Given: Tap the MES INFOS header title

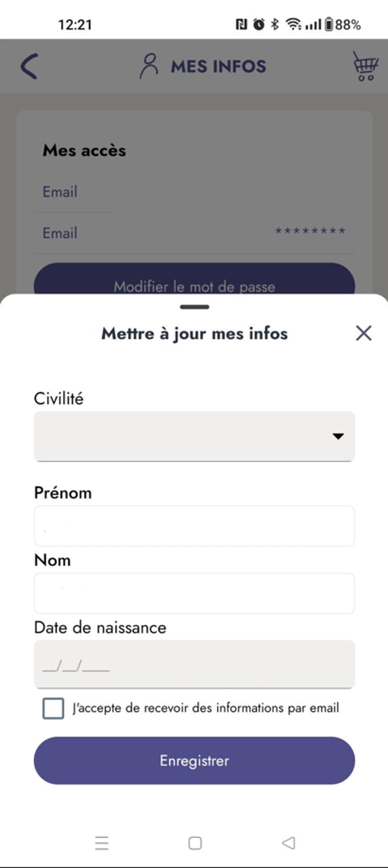Looking at the screenshot, I should [219, 66].
